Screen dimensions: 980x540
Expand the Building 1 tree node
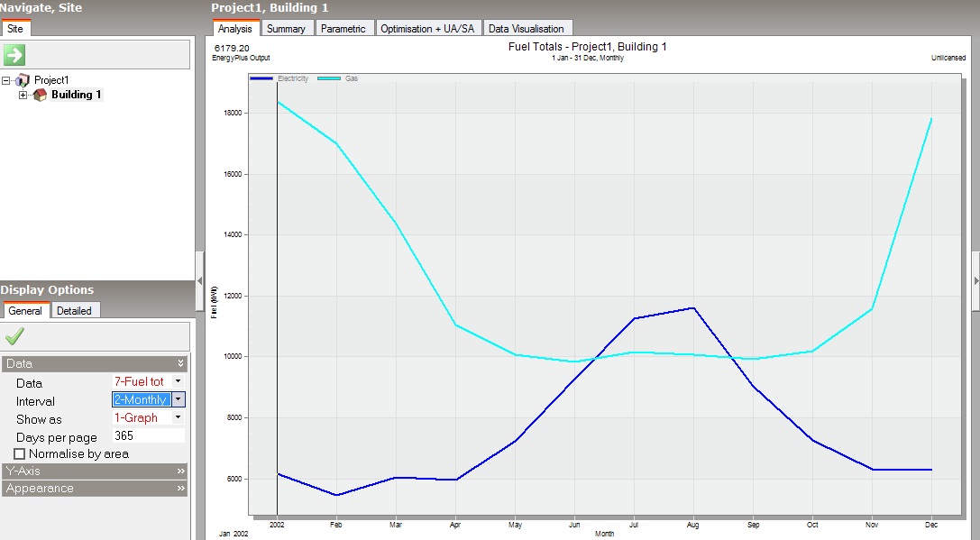[x=23, y=95]
